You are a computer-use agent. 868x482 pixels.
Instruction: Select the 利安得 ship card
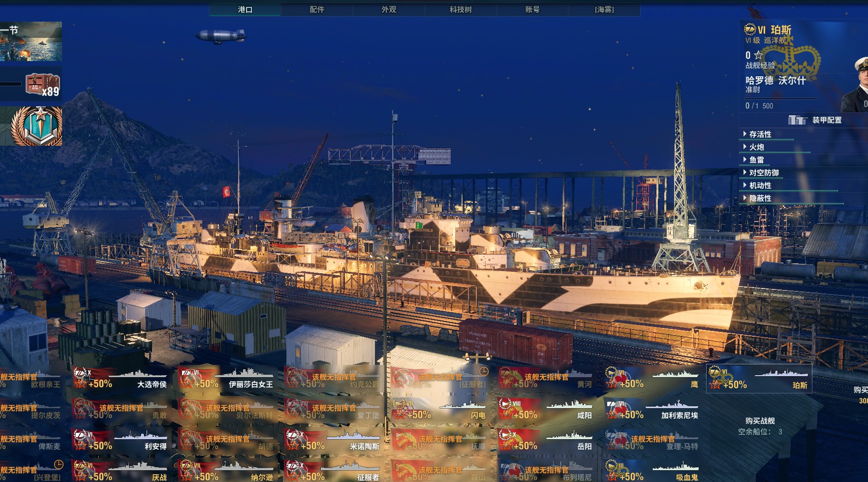click(x=120, y=440)
